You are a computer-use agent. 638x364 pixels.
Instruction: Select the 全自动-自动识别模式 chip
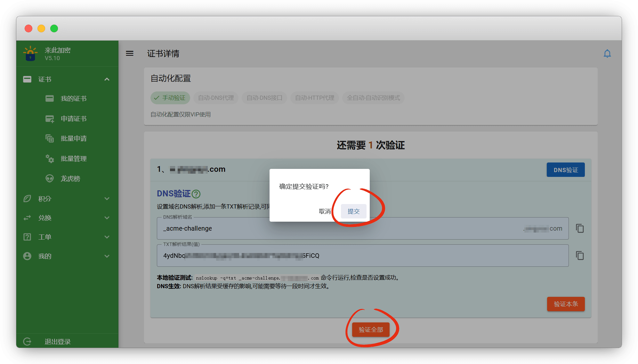point(373,98)
